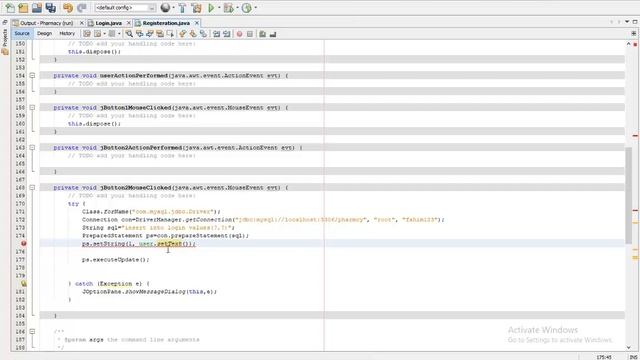640x360 pixels.
Task: Toggle Rectangular Selection mode
Action: tap(170, 34)
